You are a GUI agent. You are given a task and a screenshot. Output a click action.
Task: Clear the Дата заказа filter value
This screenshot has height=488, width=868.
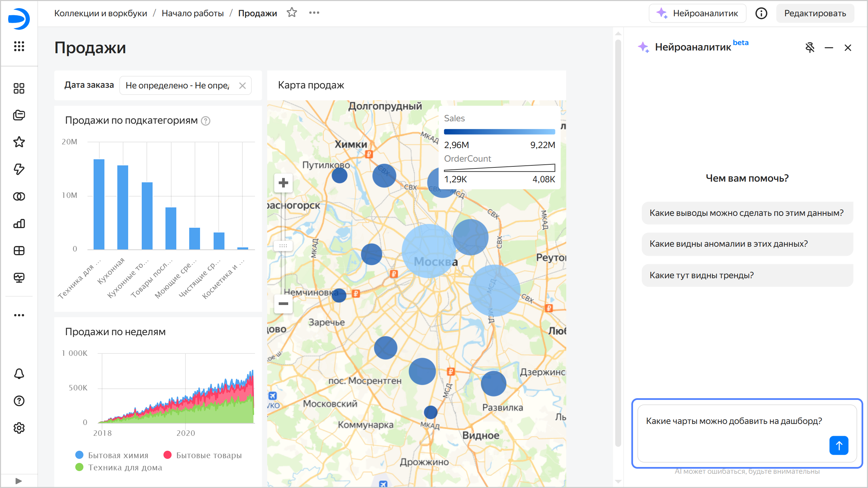(242, 85)
